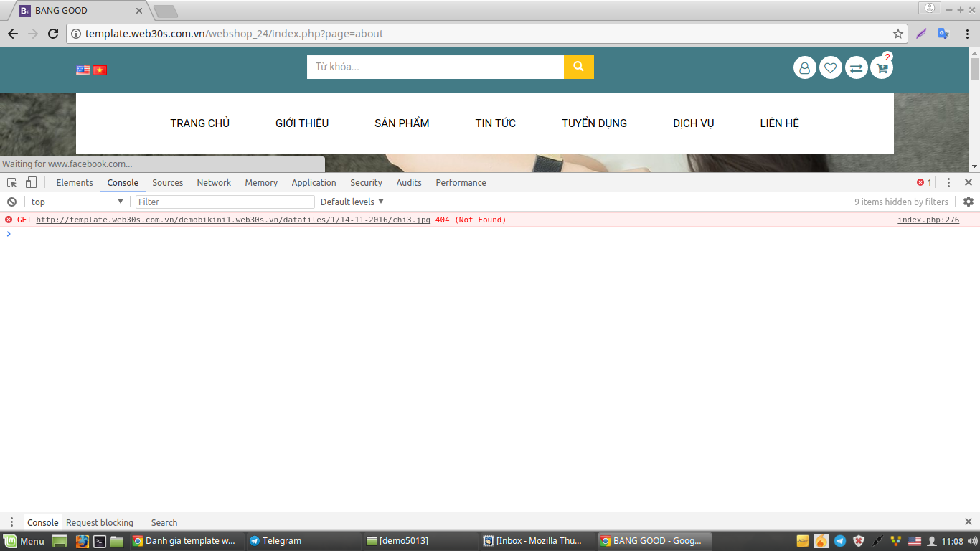Toggle the DevTools device toolbar

click(x=31, y=182)
